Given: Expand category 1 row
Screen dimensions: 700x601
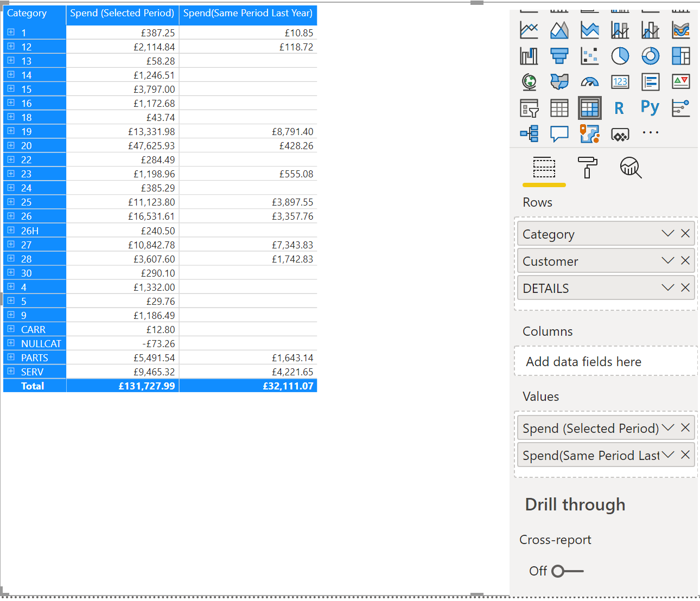Looking at the screenshot, I should 11,32.
